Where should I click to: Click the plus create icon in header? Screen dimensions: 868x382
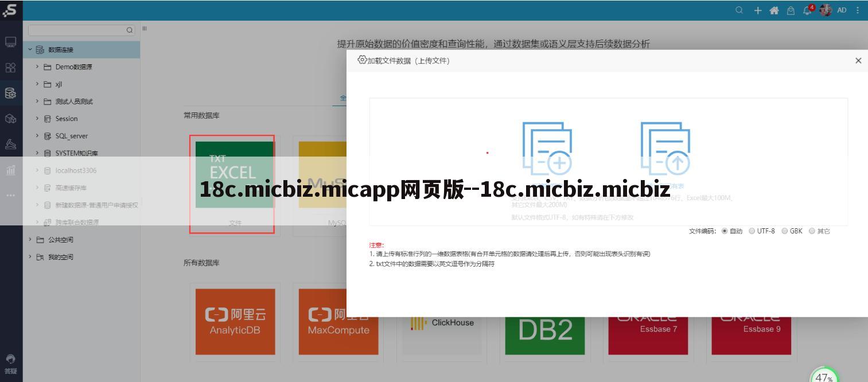[x=757, y=10]
